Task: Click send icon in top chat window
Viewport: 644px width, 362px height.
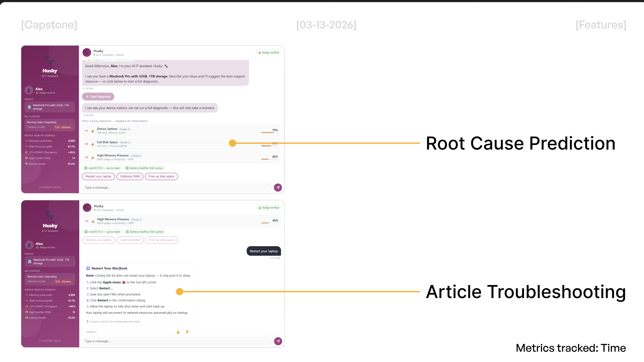Action: tap(278, 187)
